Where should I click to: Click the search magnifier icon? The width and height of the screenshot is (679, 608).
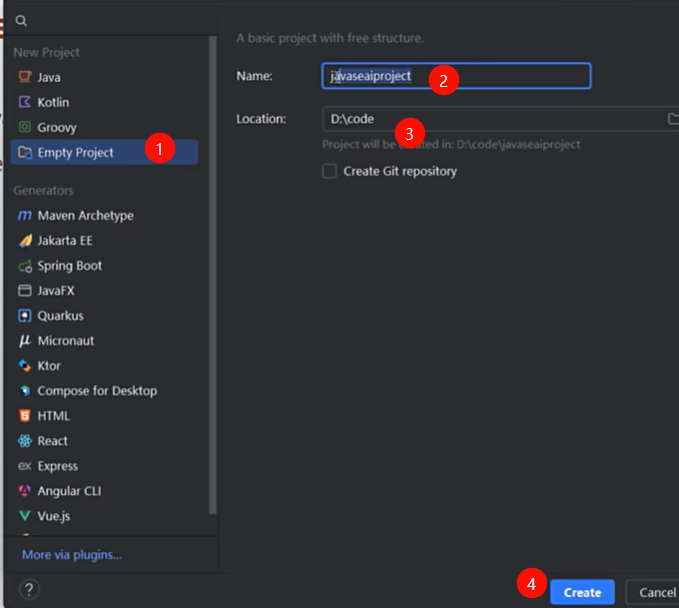pos(21,20)
